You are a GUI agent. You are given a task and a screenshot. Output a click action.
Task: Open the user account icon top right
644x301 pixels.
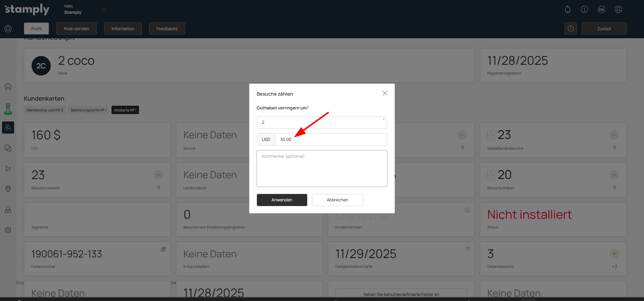click(618, 9)
